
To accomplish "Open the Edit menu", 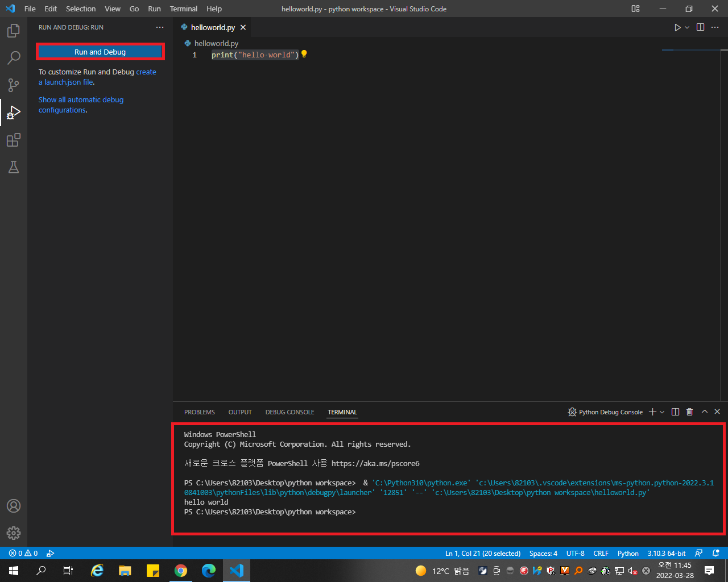I will click(51, 9).
